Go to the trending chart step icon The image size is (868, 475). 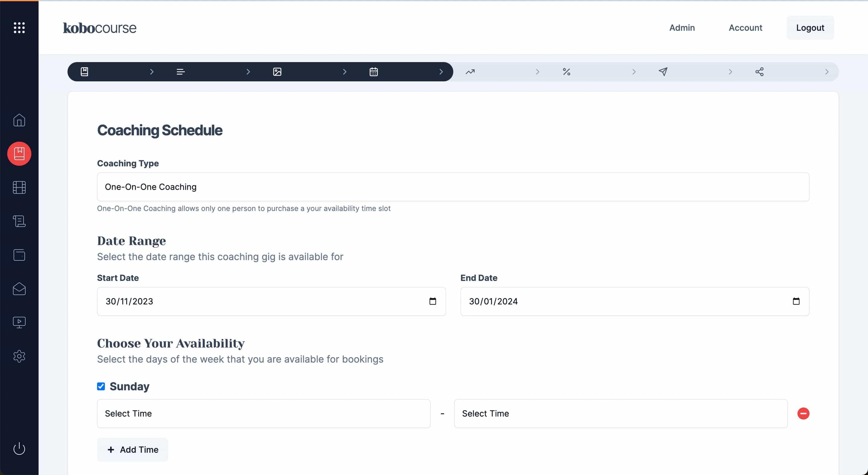[x=470, y=72]
